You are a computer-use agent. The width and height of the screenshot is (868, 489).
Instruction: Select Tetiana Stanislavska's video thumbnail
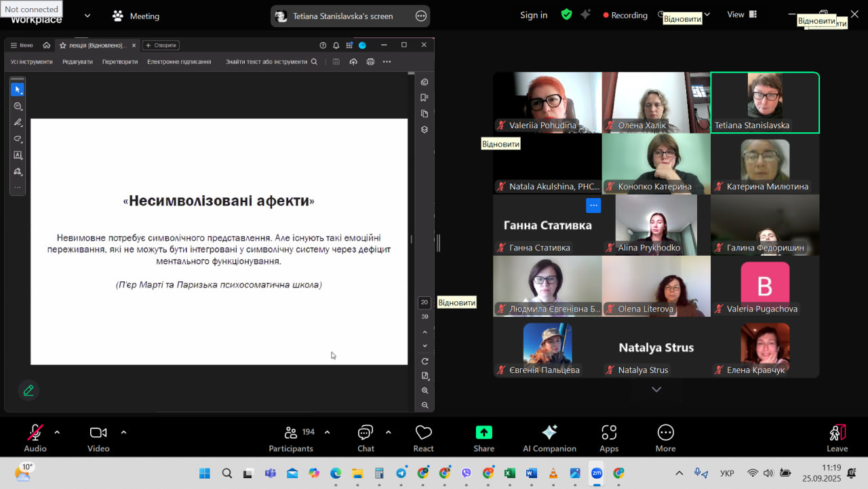[764, 102]
